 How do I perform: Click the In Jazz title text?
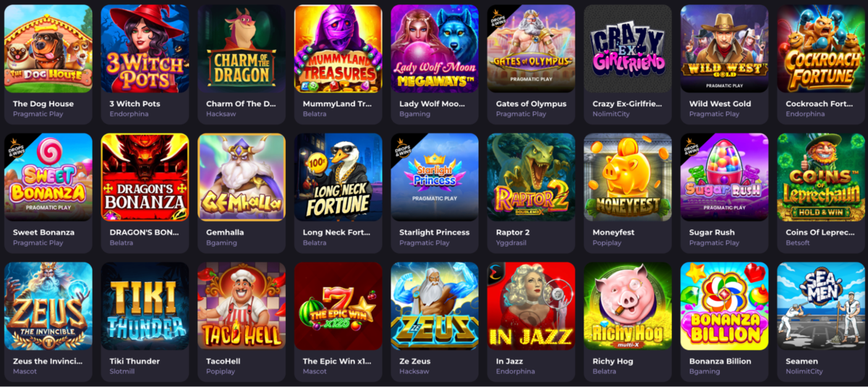pos(509,361)
